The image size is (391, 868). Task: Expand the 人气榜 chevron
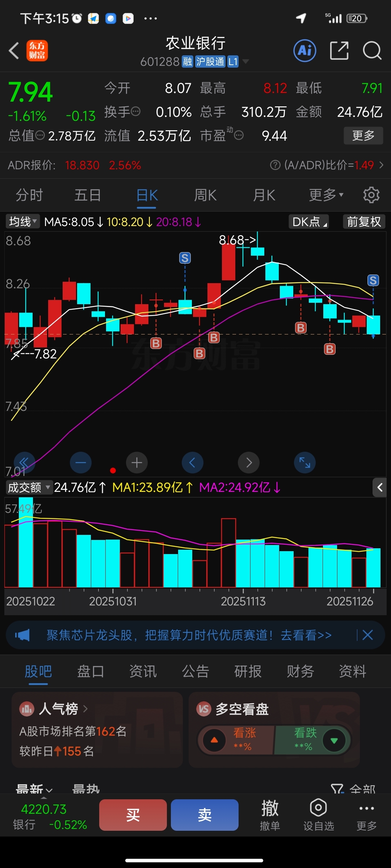[x=85, y=709]
